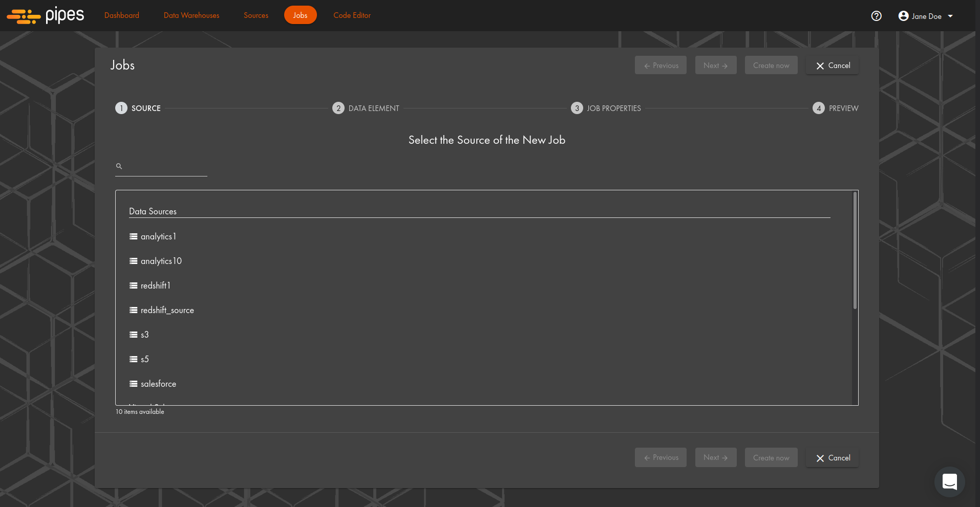Screen dimensions: 980x507
Task: Click the database icon beside analytics1
Action: (x=134, y=236)
